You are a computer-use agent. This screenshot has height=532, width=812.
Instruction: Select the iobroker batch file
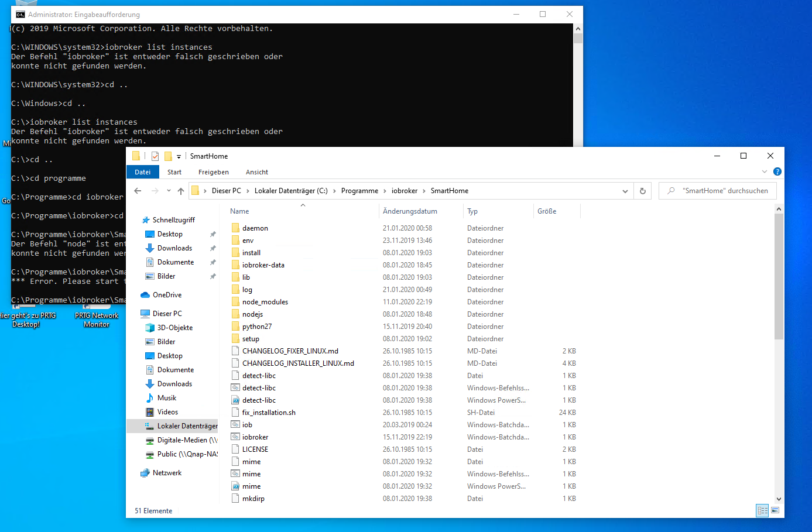click(x=255, y=437)
